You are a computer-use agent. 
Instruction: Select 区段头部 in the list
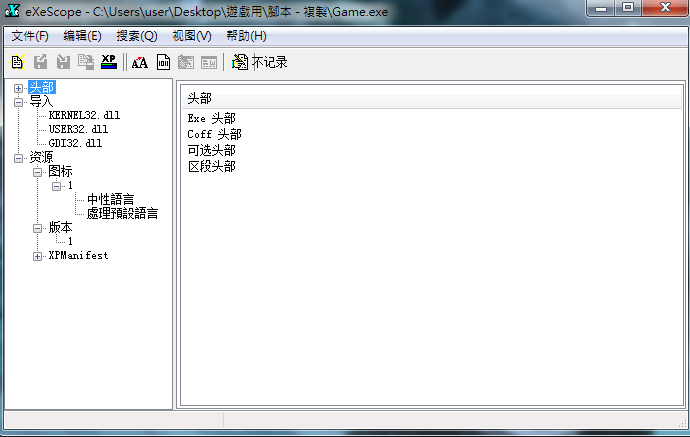tap(212, 166)
